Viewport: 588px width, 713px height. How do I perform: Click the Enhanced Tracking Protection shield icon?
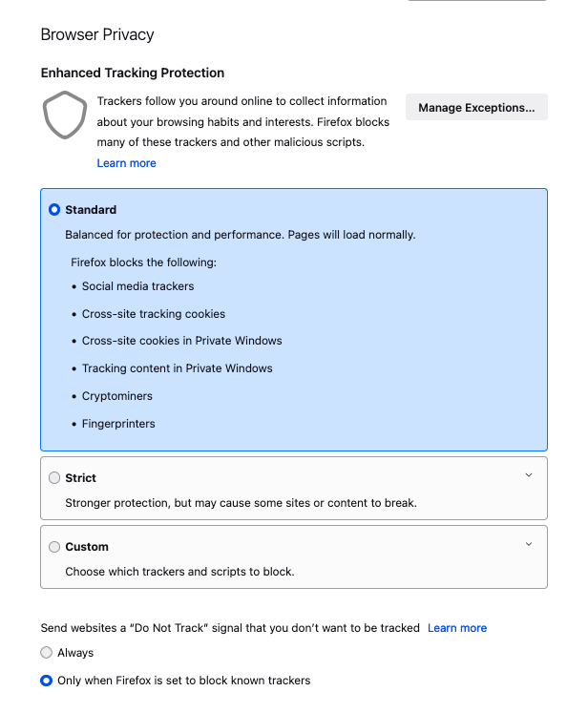tap(65, 115)
